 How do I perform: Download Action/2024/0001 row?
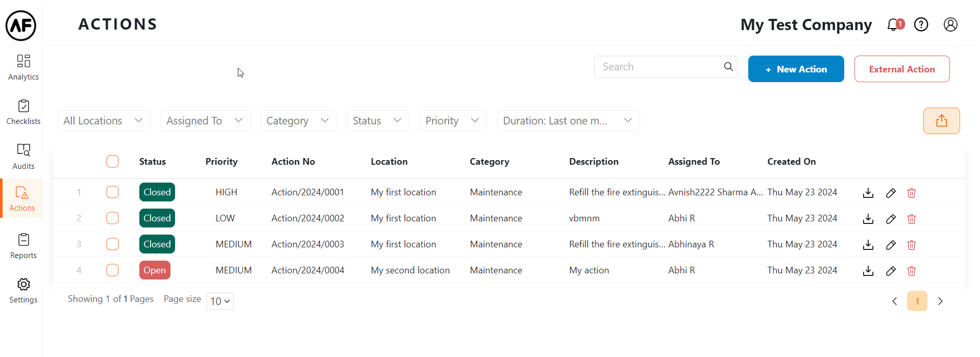pos(868,193)
